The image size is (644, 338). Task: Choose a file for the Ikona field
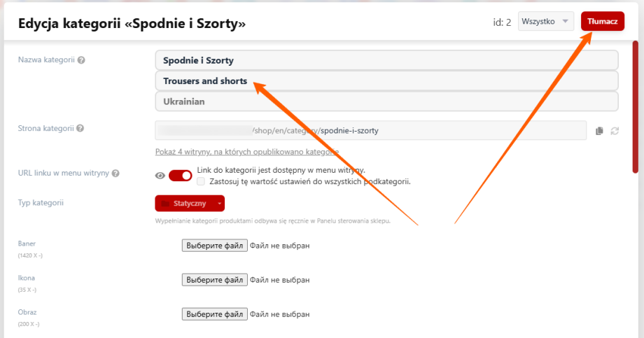point(214,280)
